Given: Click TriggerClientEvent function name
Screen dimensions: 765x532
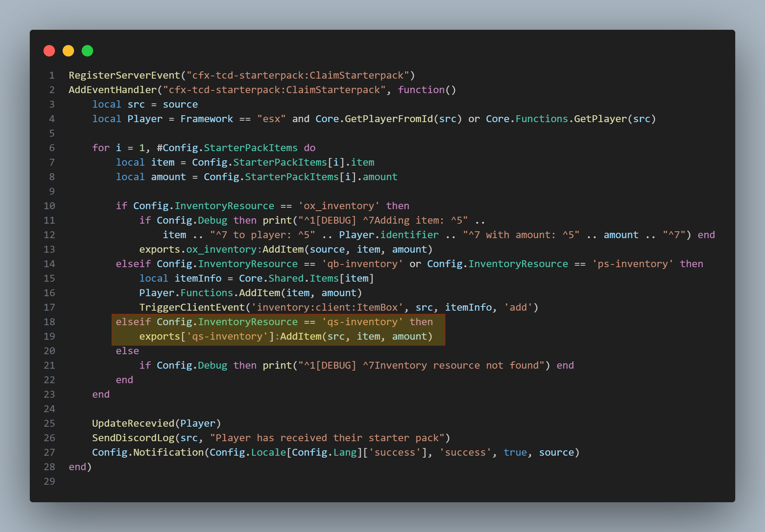Looking at the screenshot, I should pos(192,307).
